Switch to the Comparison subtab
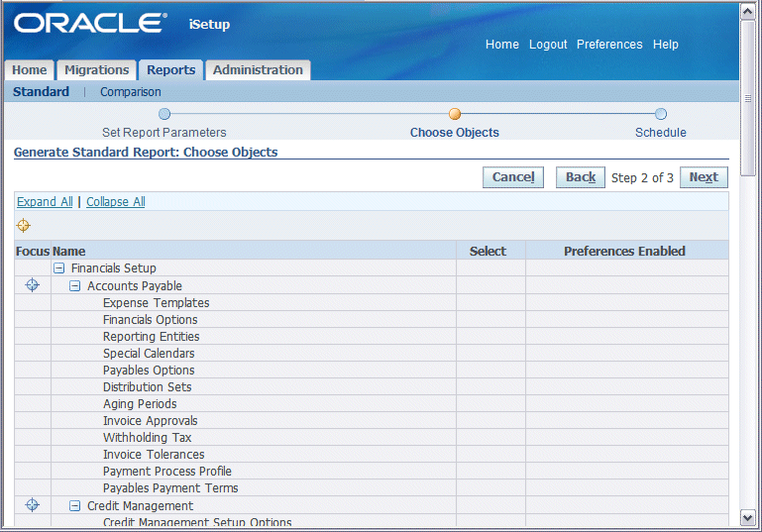This screenshot has height=532, width=762. point(130,92)
